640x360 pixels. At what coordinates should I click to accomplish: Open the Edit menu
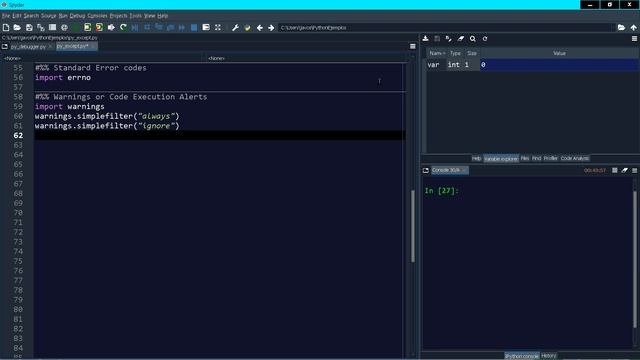point(16,16)
